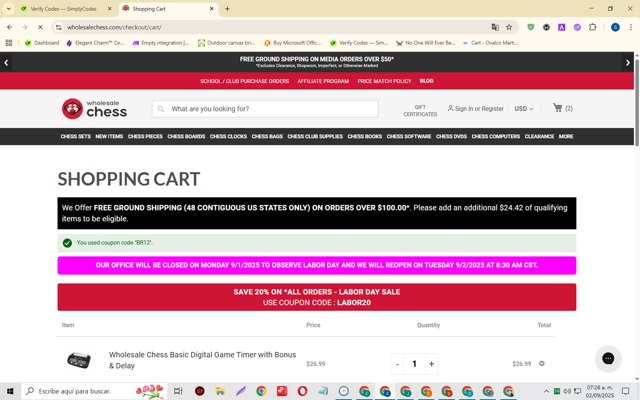Go back in browser history
The height and width of the screenshot is (400, 640).
pyautogui.click(x=10, y=27)
